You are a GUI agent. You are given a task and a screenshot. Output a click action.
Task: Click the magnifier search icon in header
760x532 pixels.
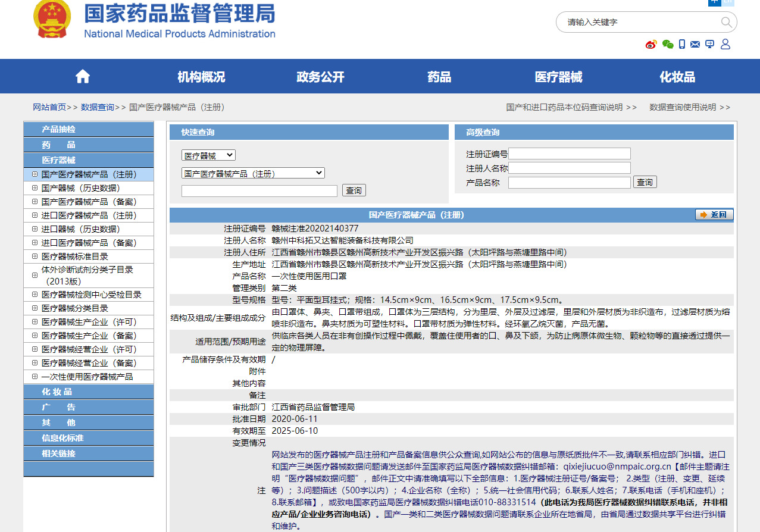[x=727, y=22]
